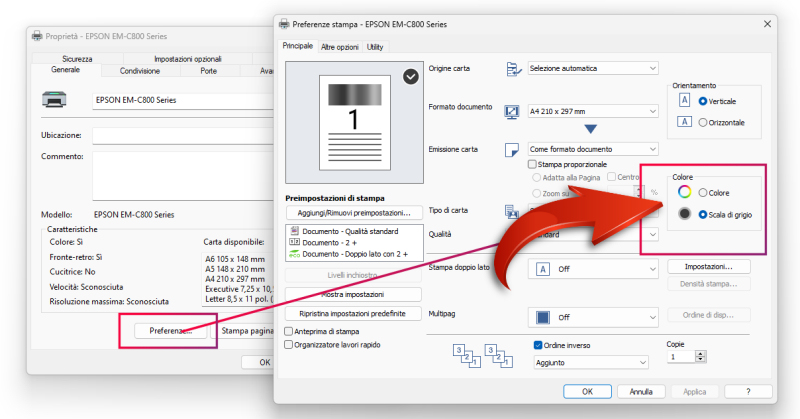Open Impostazioni opzionali tab in Proprietà window
800x419 pixels.
click(x=188, y=59)
